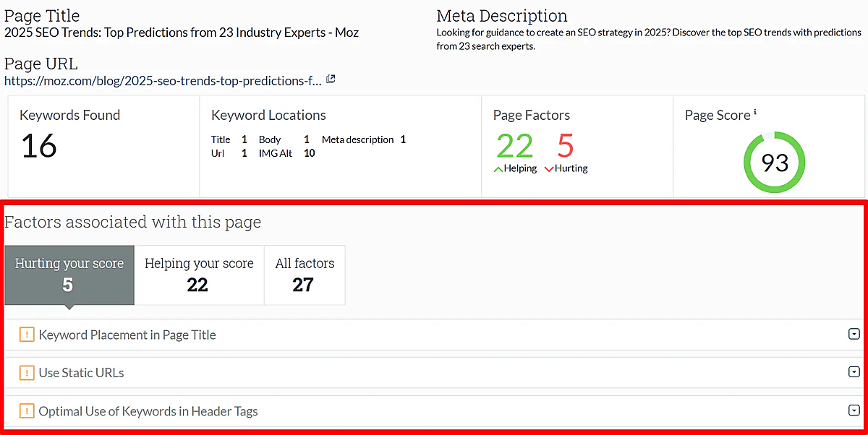
Task: Click Optimal Use of Keywords in Header Tags text
Action: coord(148,411)
